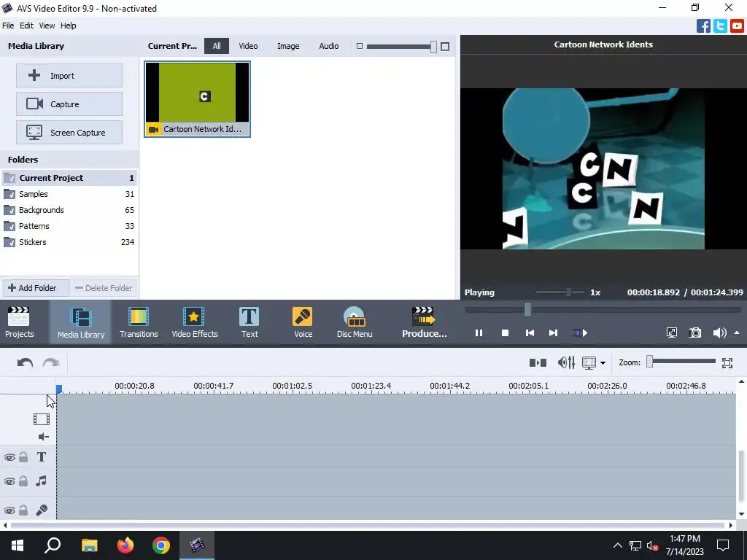Switch to the Video filter tab
The height and width of the screenshot is (560, 747).
pos(248,46)
